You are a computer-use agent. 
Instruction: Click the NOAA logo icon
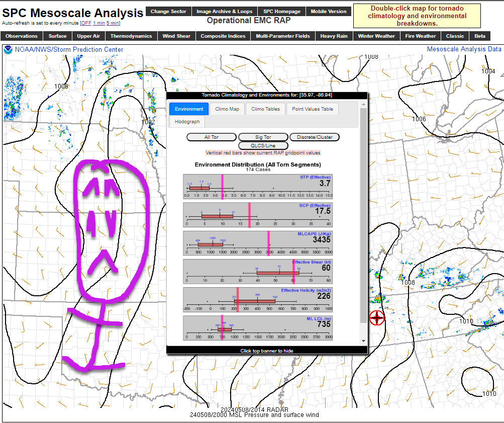tap(8, 49)
